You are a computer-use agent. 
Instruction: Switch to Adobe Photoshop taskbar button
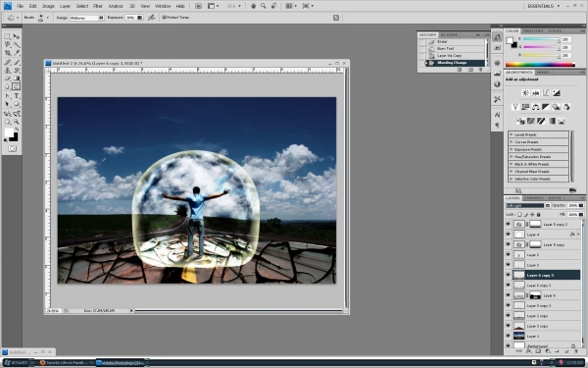coord(121,363)
